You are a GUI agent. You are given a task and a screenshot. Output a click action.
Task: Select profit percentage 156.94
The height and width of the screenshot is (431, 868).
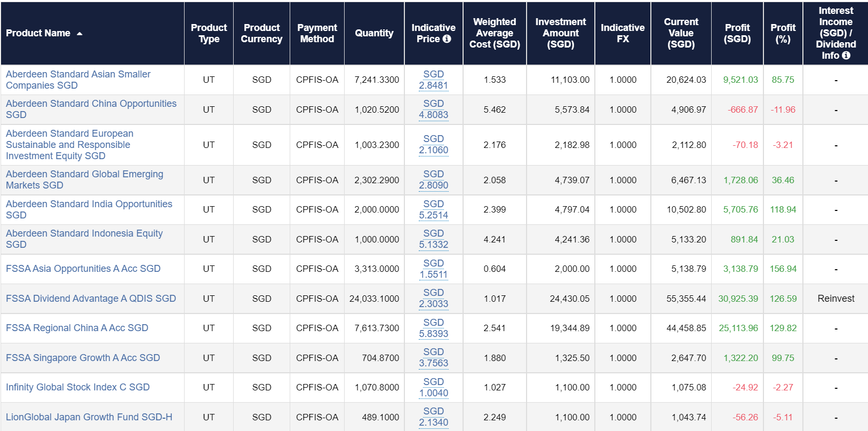click(x=783, y=269)
